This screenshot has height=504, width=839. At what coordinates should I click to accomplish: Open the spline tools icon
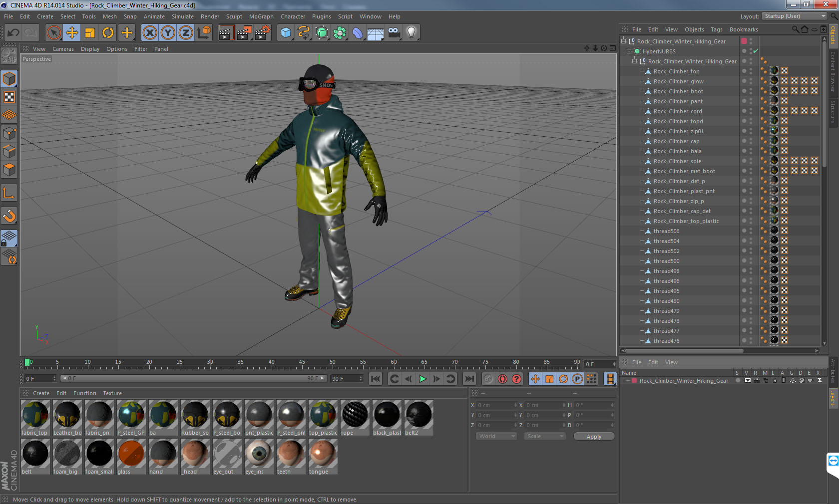(304, 33)
